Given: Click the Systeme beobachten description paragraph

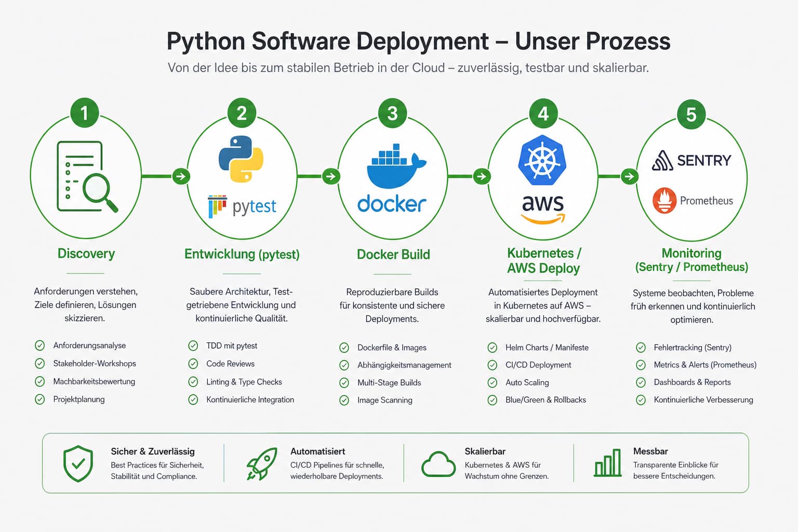Looking at the screenshot, I should (x=693, y=306).
